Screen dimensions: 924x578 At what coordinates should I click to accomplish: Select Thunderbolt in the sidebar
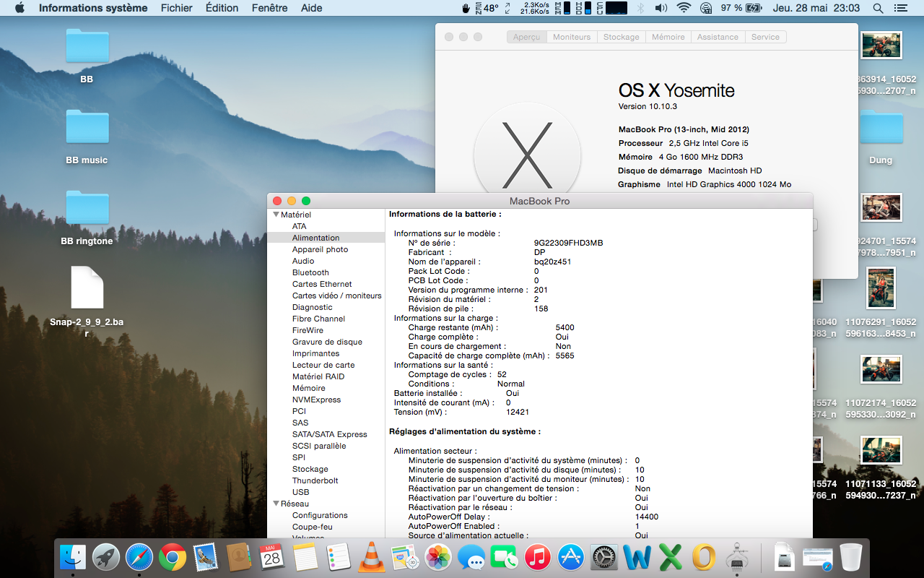pos(315,480)
